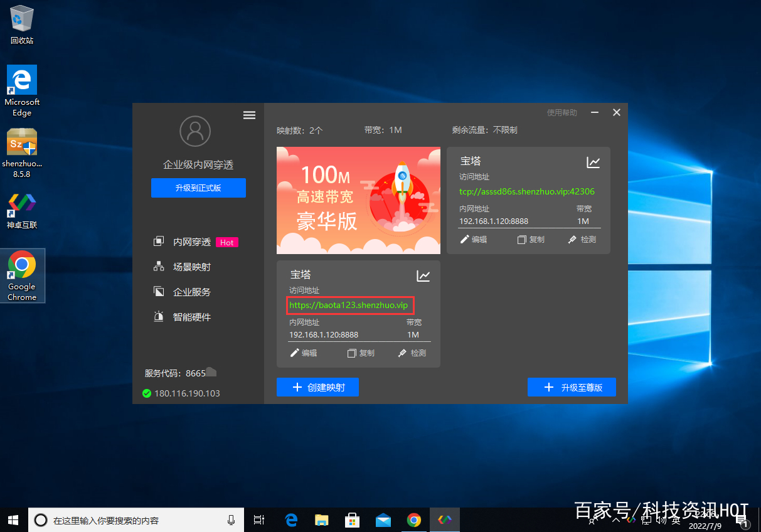Click 编辑 on the tcp 宝塔 card
The width and height of the screenshot is (761, 532).
pyautogui.click(x=474, y=240)
